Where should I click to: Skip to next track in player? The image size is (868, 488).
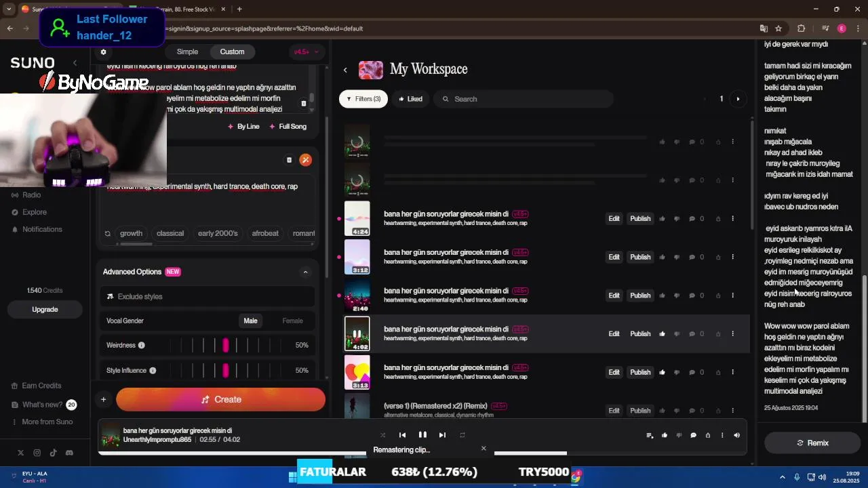click(442, 435)
